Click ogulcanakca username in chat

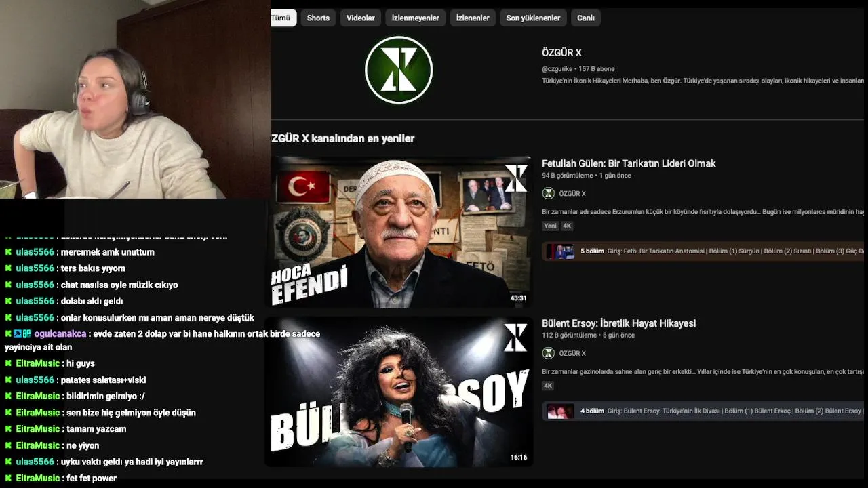tap(60, 333)
